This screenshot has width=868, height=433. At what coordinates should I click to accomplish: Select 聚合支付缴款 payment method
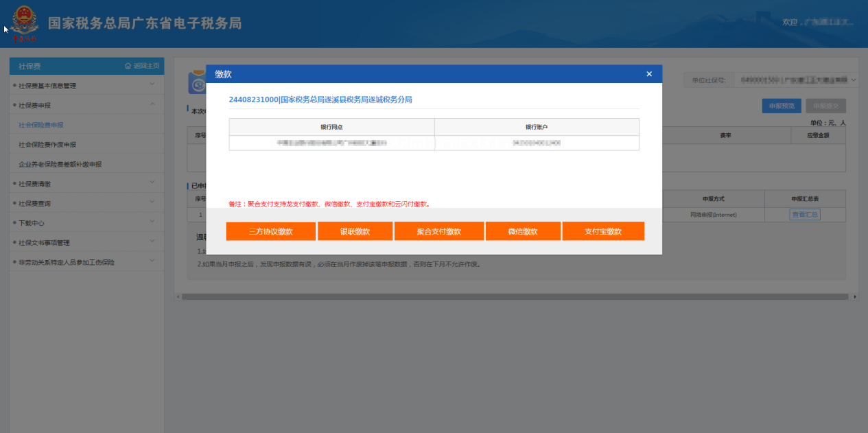[x=439, y=231]
